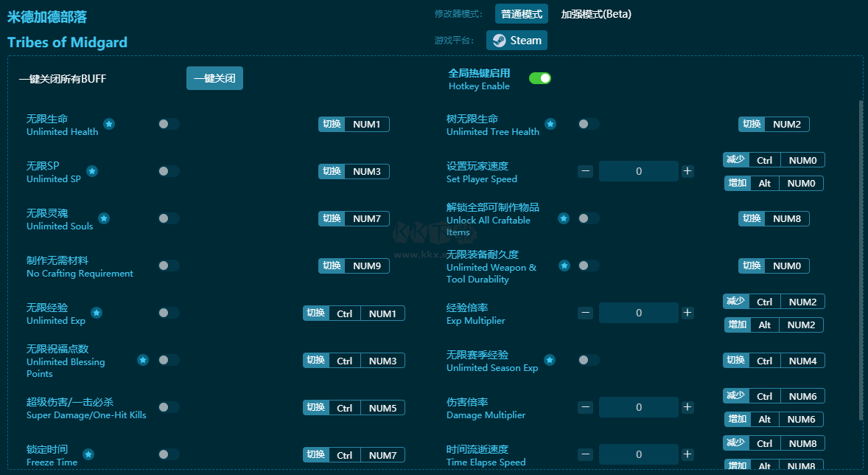Image resolution: width=868 pixels, height=475 pixels.
Task: Click the Ctrl NUM2 decrease hotkey for Exp Multiplier
Action: (x=774, y=302)
